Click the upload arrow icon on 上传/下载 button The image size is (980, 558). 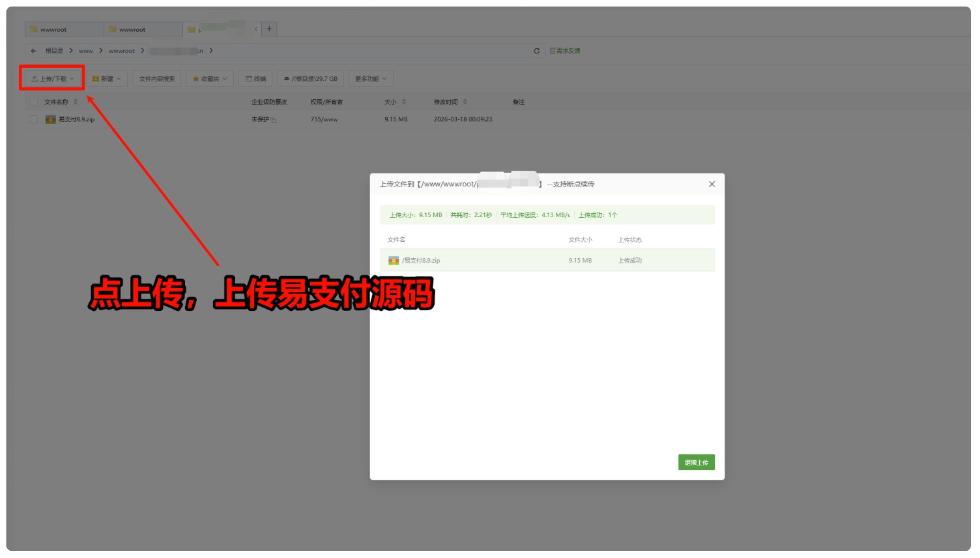34,78
